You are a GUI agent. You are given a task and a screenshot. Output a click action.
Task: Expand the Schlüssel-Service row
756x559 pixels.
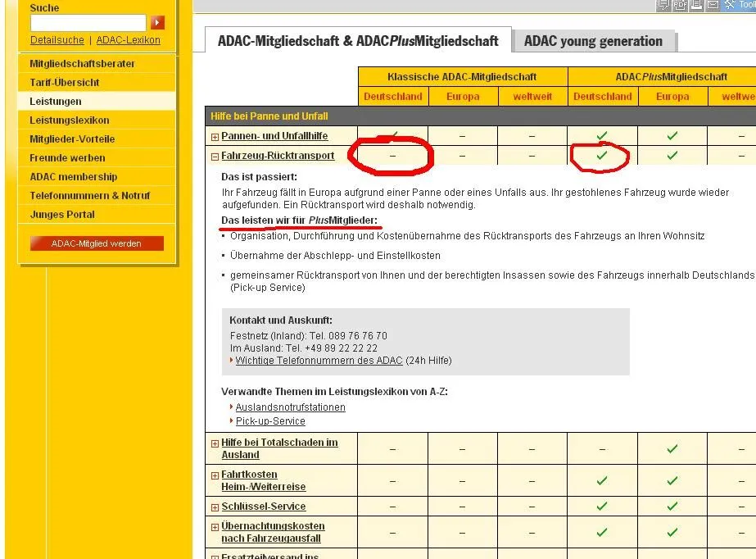pyautogui.click(x=215, y=507)
